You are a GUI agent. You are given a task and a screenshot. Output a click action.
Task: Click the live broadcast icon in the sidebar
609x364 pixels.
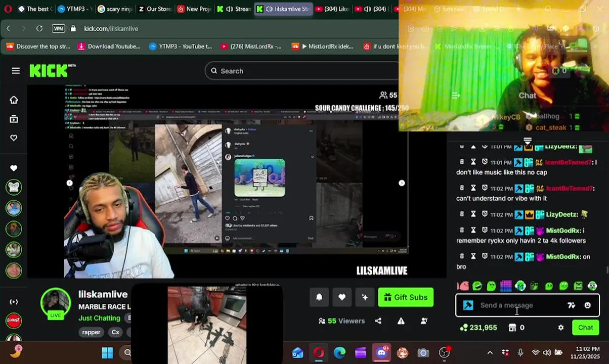14,302
